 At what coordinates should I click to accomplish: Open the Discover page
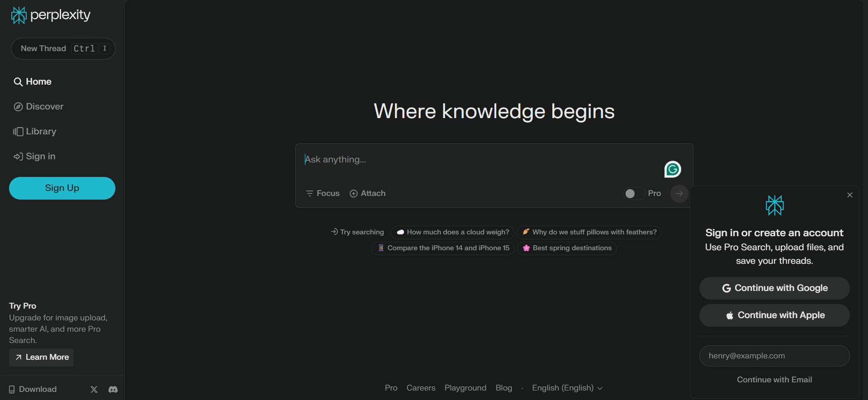point(38,106)
